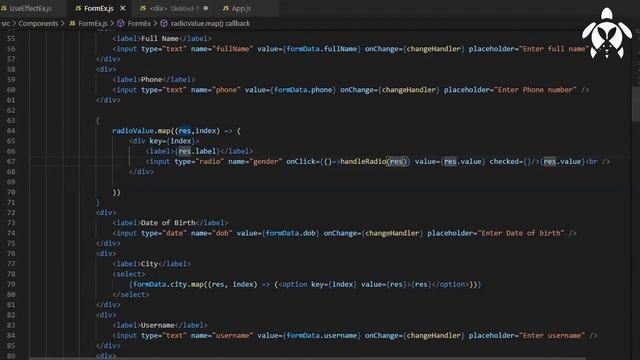
Task: Click formData.city.map on line 79
Action: click(x=168, y=284)
